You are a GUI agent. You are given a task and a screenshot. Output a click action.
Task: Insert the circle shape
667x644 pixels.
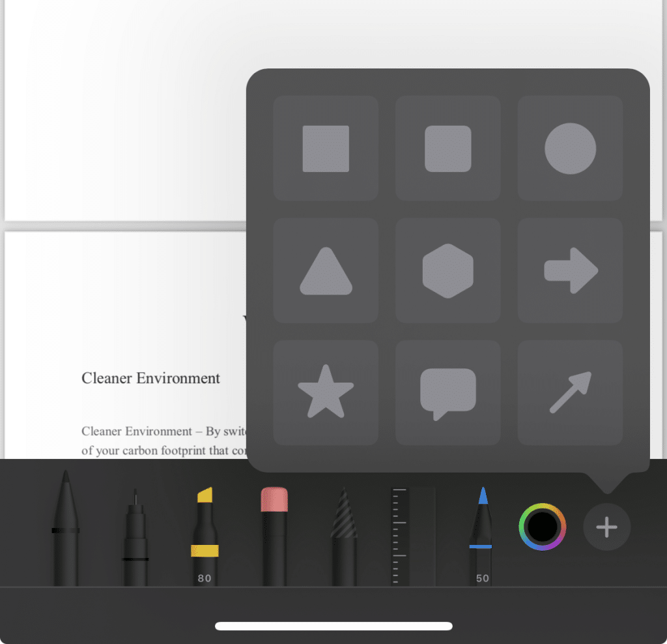(570, 149)
